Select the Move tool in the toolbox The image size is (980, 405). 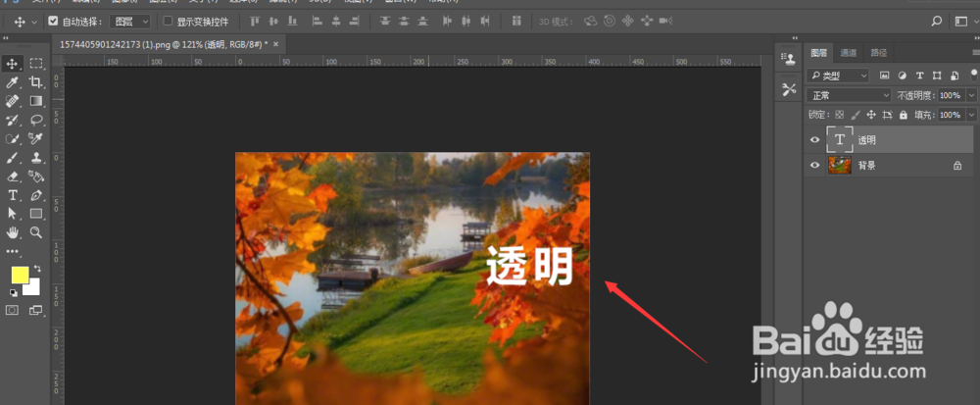pyautogui.click(x=12, y=63)
